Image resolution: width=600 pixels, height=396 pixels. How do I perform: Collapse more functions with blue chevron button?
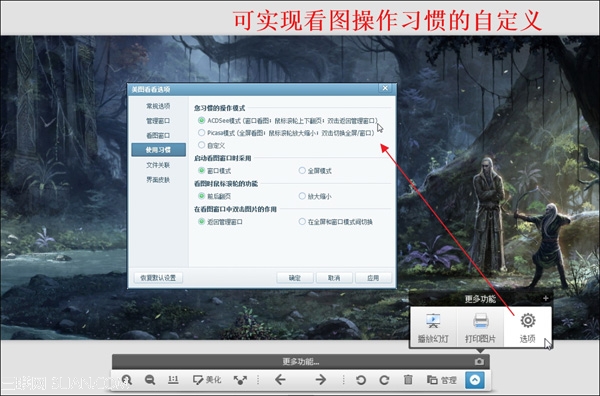[x=475, y=380]
